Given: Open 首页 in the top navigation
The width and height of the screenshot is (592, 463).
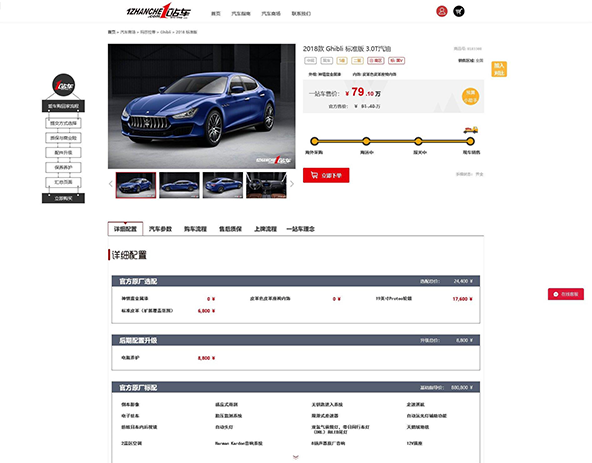Looking at the screenshot, I should [216, 14].
